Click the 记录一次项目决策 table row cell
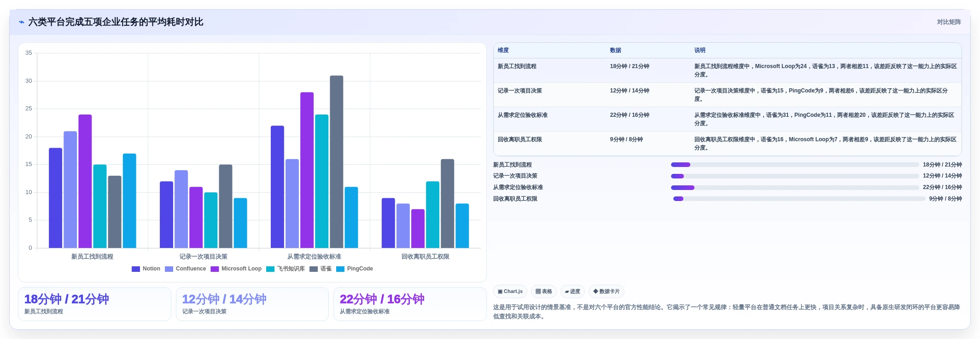Viewport: 980px width, 339px height. [550, 95]
